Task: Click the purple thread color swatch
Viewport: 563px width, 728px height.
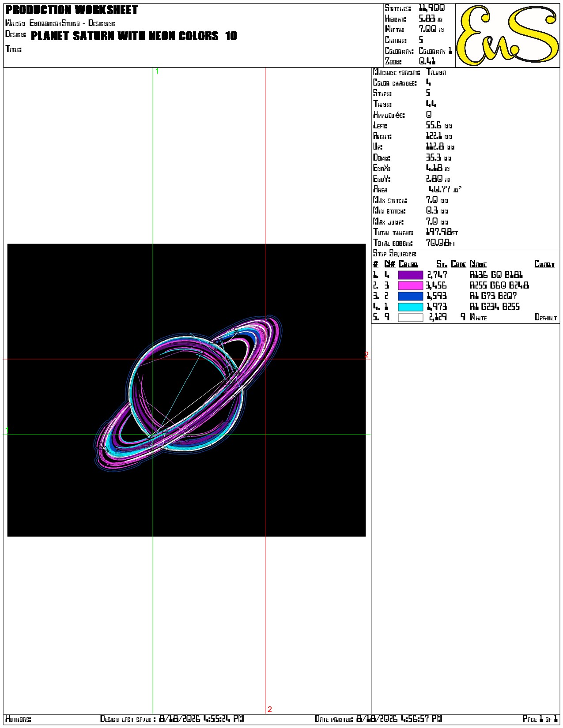Action: point(410,275)
